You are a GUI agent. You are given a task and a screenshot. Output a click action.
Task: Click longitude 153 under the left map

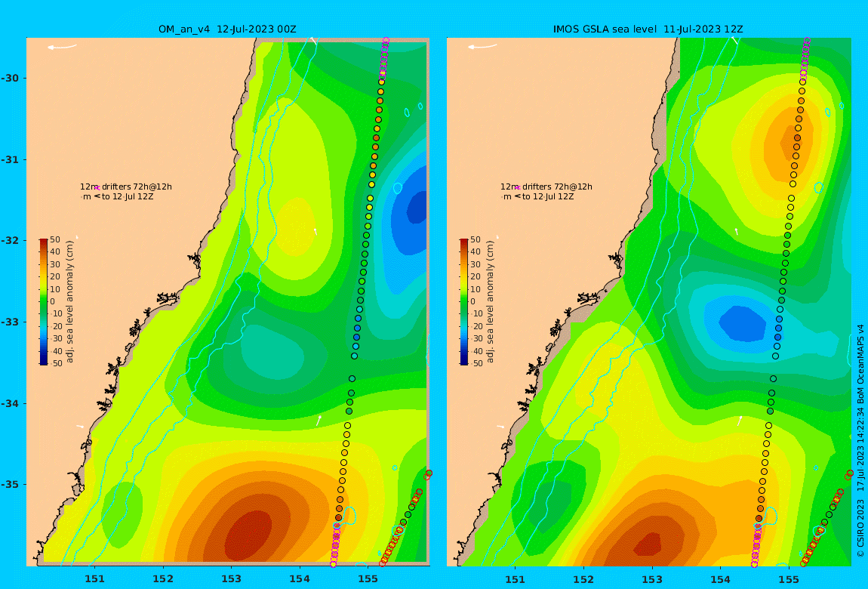232,579
